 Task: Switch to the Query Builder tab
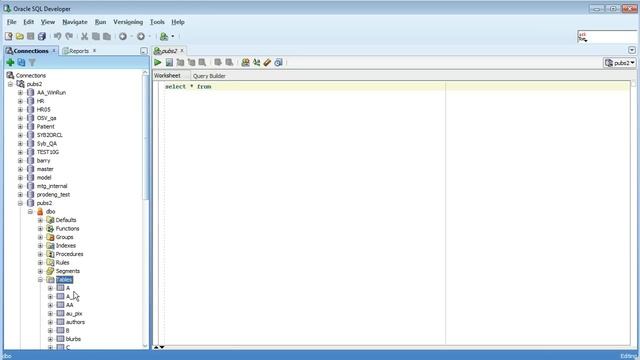pos(209,76)
